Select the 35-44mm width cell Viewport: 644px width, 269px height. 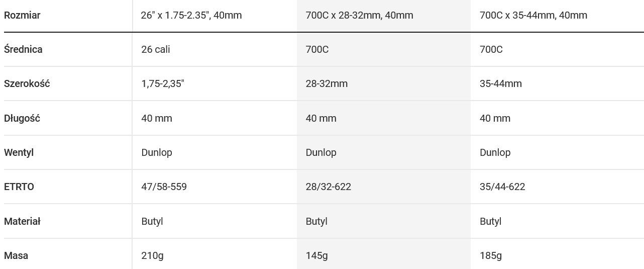[501, 83]
